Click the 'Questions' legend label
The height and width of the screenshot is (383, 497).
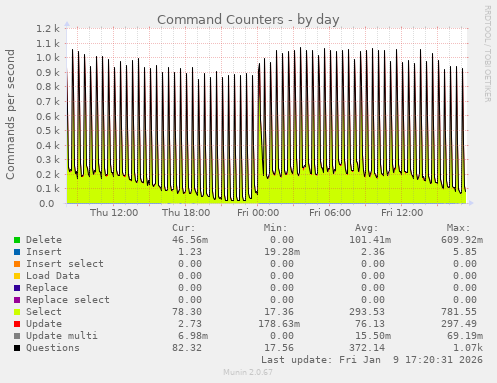(x=53, y=348)
